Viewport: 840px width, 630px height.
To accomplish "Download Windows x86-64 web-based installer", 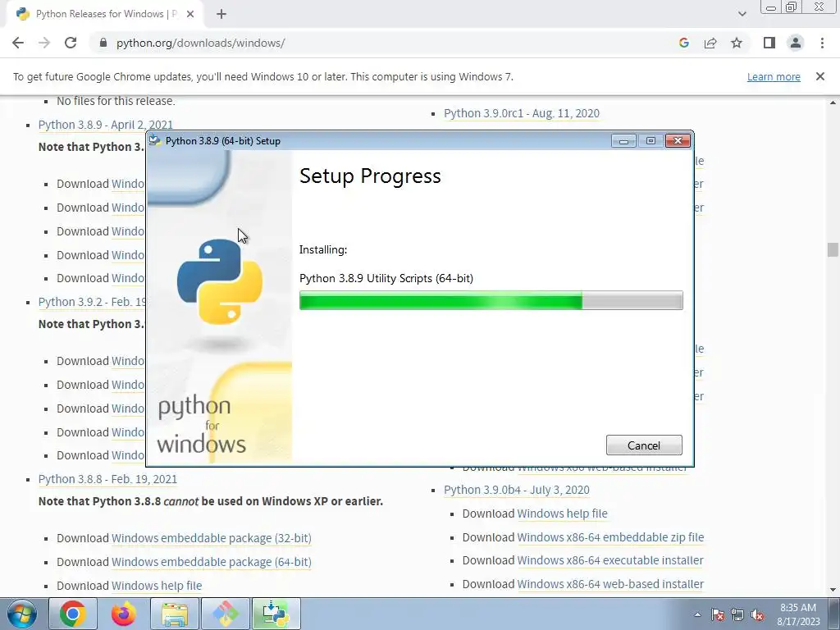I will 610,584.
